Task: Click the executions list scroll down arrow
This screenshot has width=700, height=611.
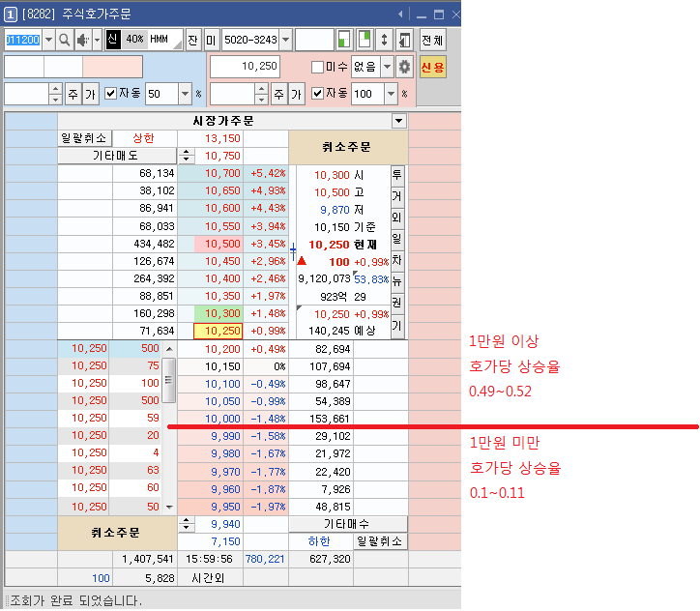Action: (x=169, y=507)
